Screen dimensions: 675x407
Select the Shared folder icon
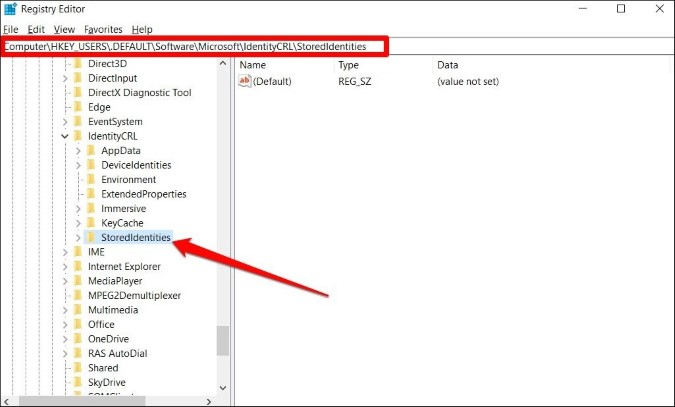point(78,368)
